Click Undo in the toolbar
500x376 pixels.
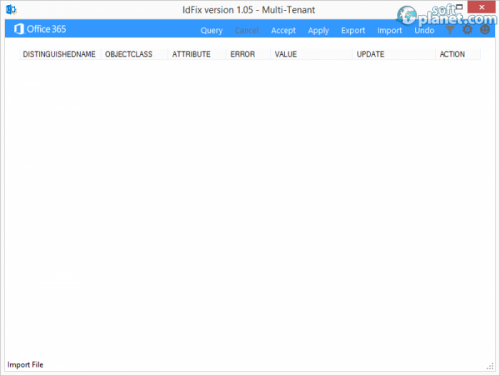point(424,30)
